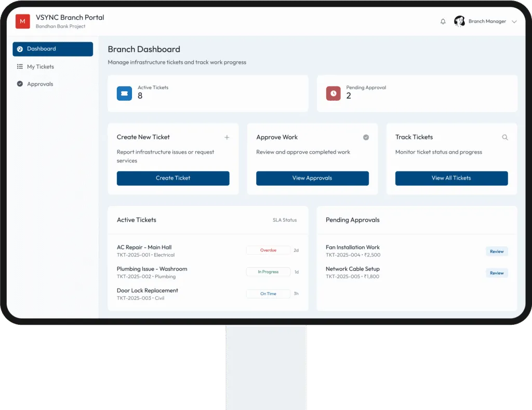
Task: Open the AC Repair - Main Hall ticket
Action: 144,248
